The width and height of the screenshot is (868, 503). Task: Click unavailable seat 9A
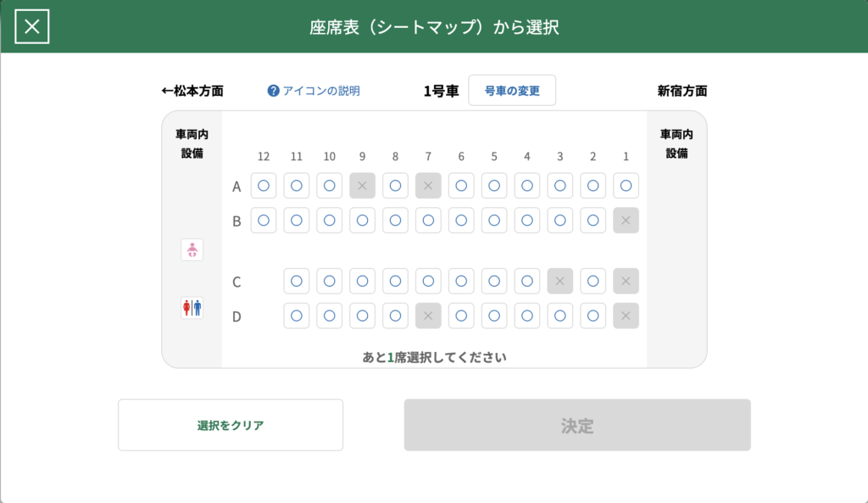362,186
